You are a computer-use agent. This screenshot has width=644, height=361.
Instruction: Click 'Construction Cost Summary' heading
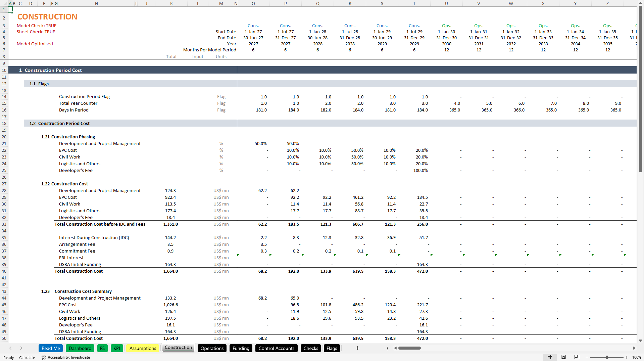tap(83, 291)
